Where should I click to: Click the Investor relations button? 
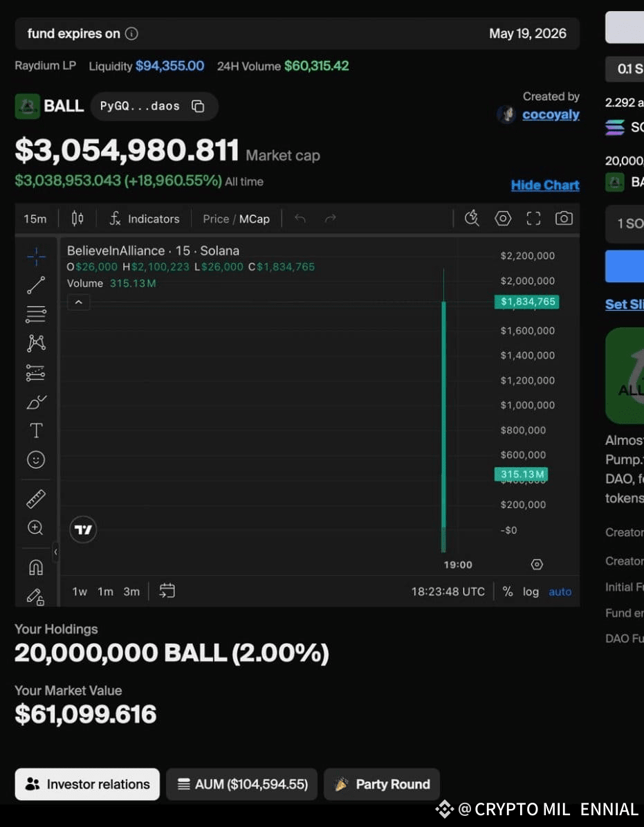(87, 784)
